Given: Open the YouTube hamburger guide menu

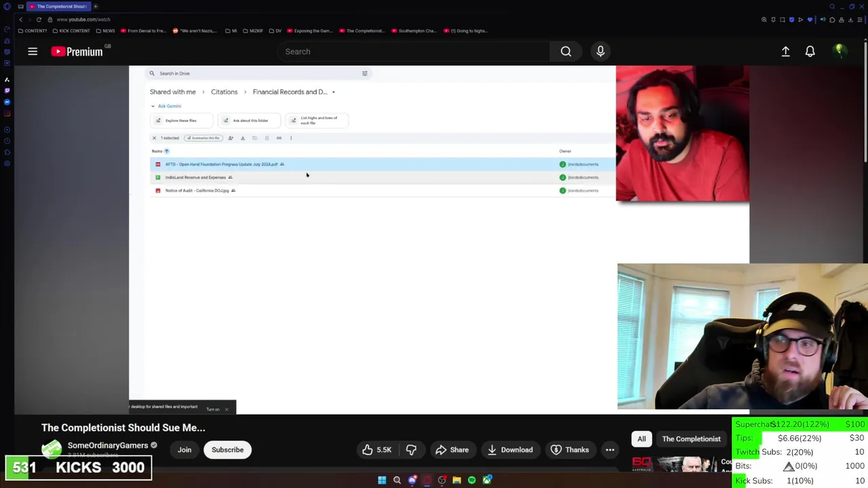Looking at the screenshot, I should click(33, 52).
